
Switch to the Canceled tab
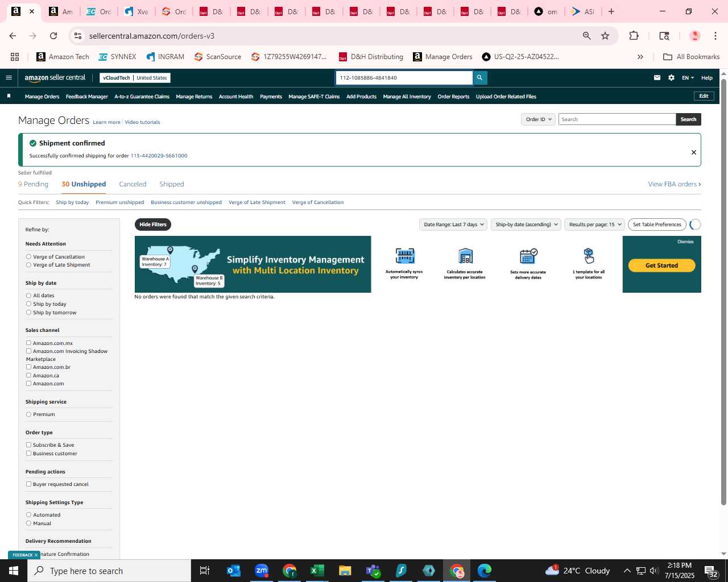coord(133,184)
